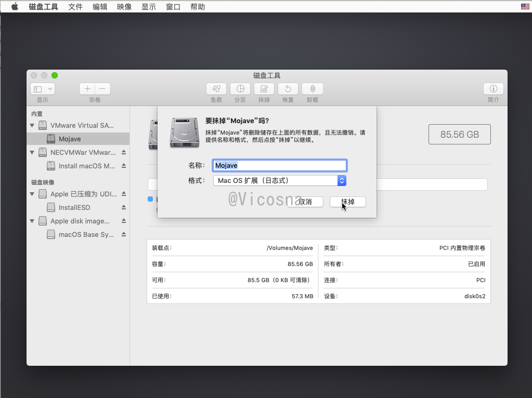Open the sidebar display (显示) dropdown
This screenshot has width=532, height=398.
pyautogui.click(x=43, y=89)
